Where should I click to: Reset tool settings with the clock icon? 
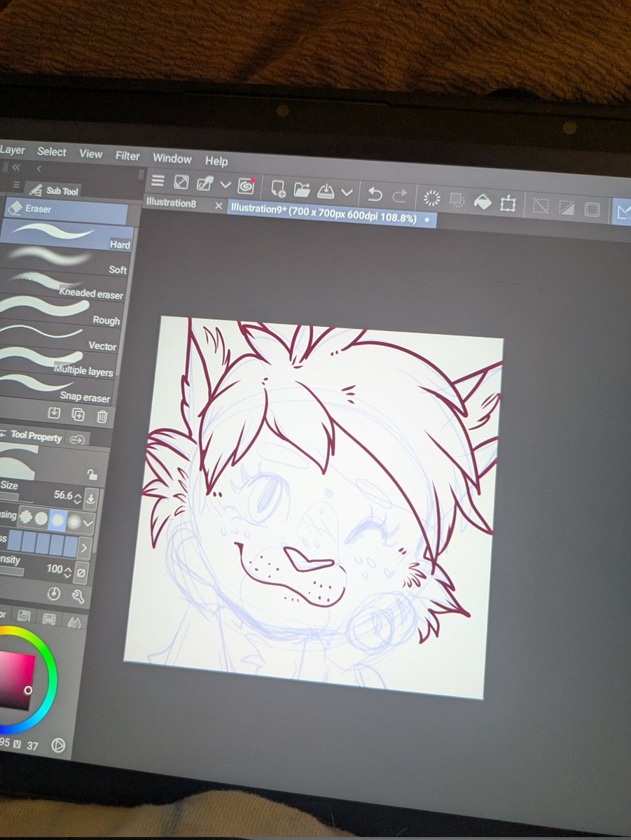tap(54, 594)
